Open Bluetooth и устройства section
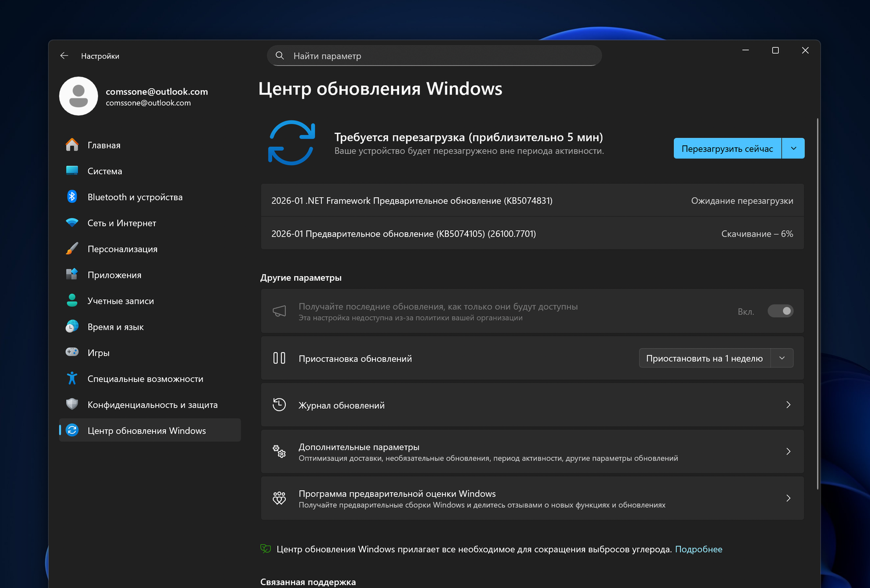This screenshot has height=588, width=870. tap(150, 197)
